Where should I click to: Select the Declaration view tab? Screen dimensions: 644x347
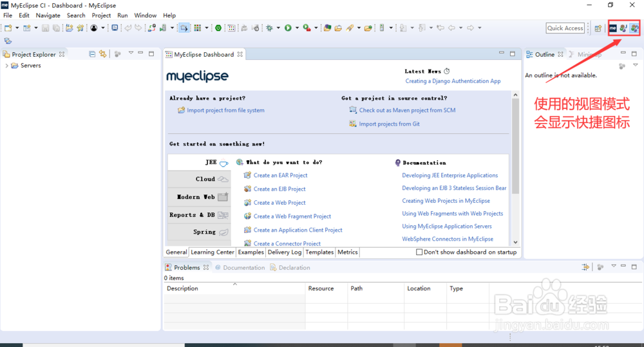(290, 267)
